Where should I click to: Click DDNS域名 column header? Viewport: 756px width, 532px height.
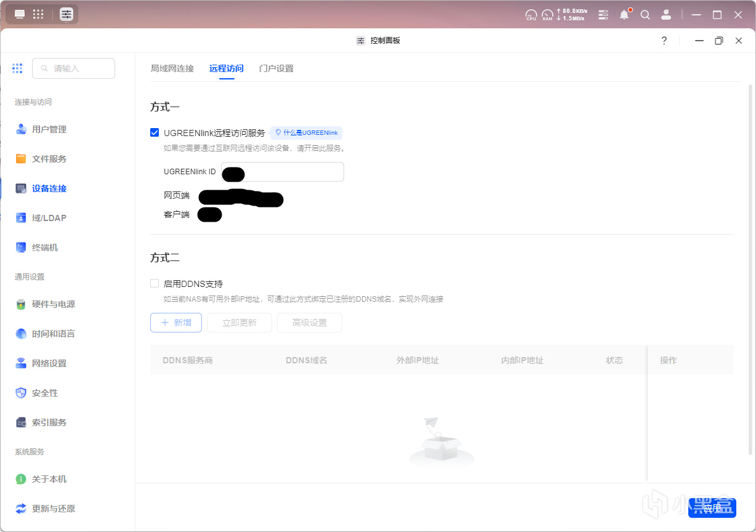pyautogui.click(x=307, y=360)
